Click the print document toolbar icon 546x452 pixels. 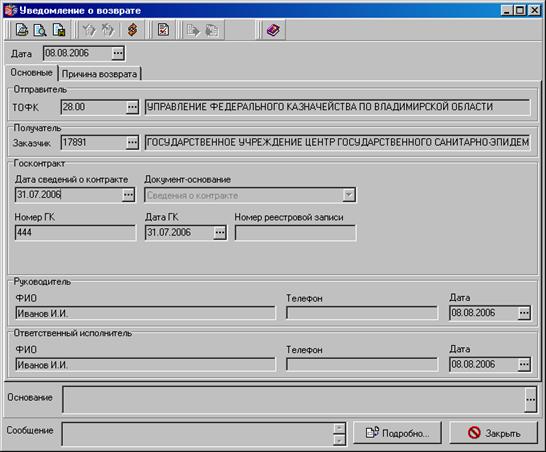(22, 30)
